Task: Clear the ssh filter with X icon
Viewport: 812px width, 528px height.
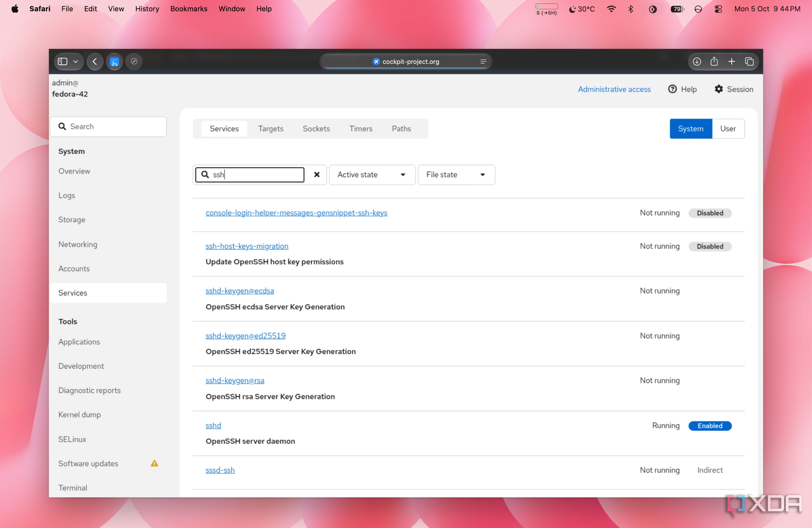Action: coord(317,175)
